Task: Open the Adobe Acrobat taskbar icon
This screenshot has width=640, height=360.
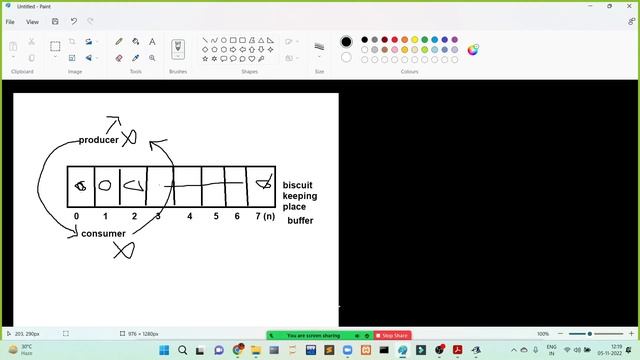Action: pos(458,350)
